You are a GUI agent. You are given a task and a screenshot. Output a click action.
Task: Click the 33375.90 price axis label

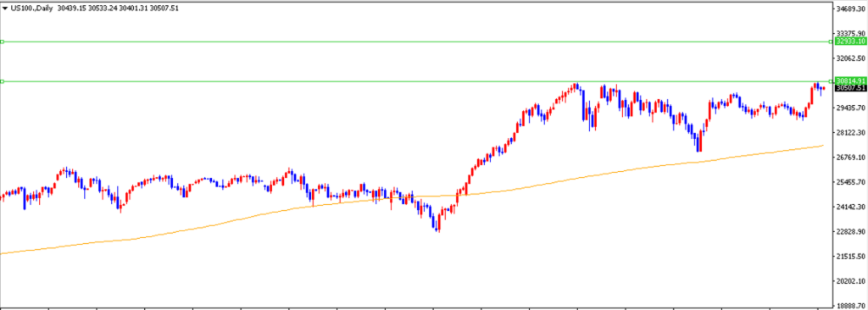pos(851,34)
